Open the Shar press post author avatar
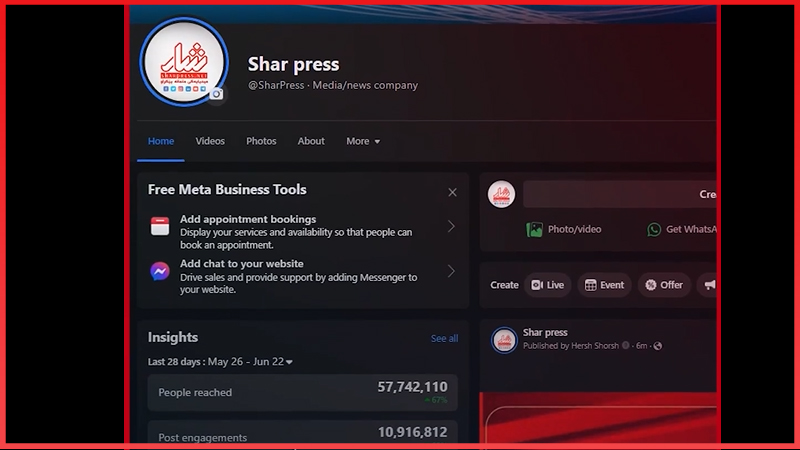This screenshot has height=450, width=800. 504,340
